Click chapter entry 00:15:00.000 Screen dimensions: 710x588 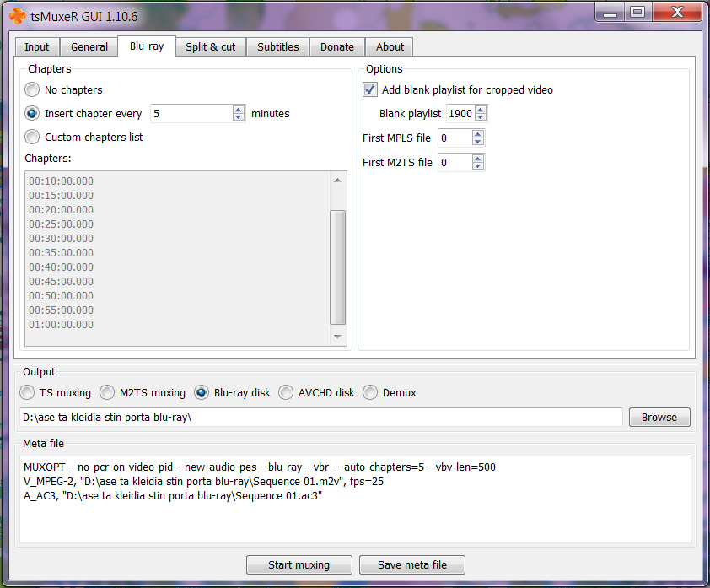point(61,195)
